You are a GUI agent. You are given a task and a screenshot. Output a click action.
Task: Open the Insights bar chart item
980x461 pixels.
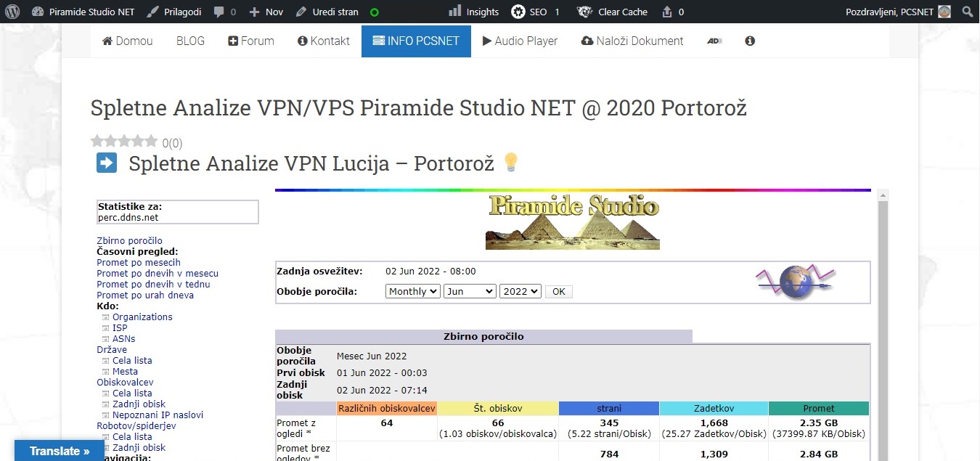(x=473, y=12)
